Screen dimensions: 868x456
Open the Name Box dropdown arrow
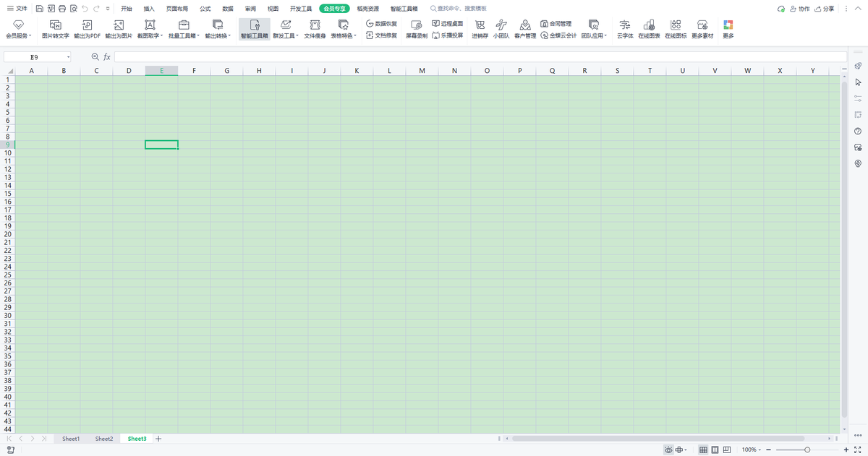tap(69, 57)
